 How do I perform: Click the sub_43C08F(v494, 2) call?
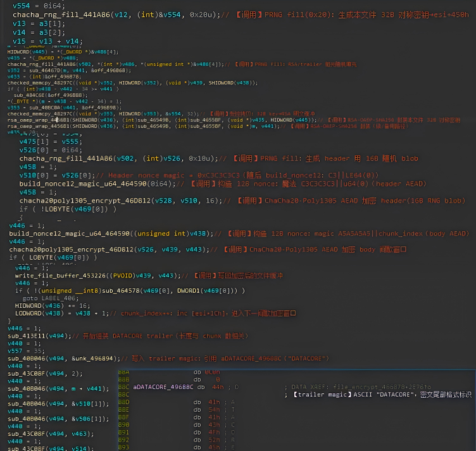[45, 373]
